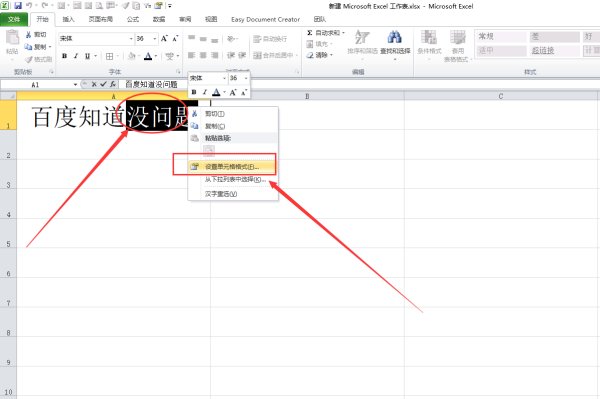Expand the ribbon font color dropdown arrow
The height and width of the screenshot is (399, 600).
pyautogui.click(x=156, y=56)
